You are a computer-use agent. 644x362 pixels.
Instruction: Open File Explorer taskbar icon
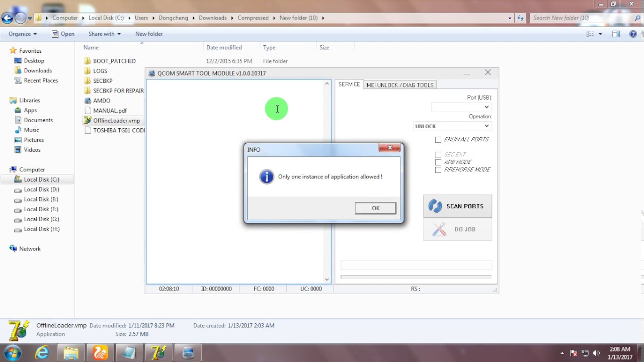[x=71, y=353]
